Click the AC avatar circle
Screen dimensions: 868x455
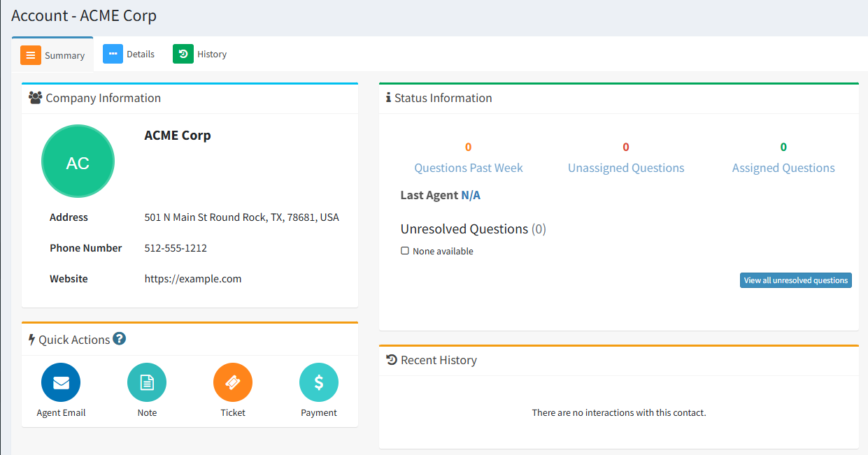pos(78,161)
